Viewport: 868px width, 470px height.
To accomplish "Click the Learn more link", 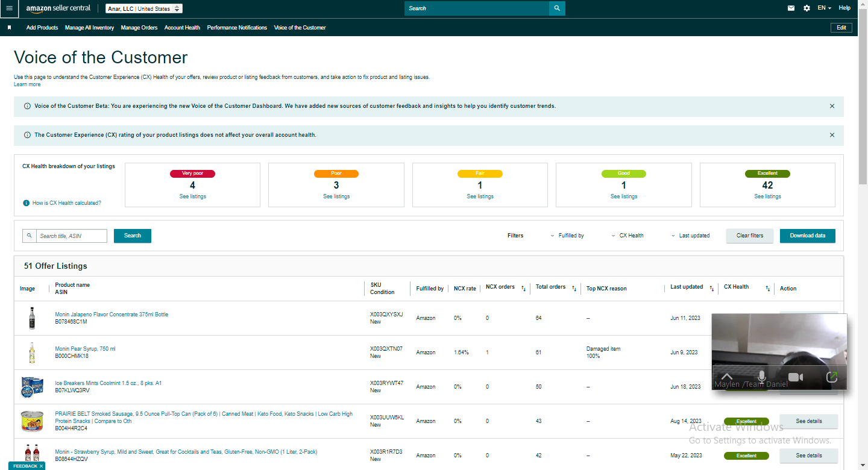I will tap(27, 84).
